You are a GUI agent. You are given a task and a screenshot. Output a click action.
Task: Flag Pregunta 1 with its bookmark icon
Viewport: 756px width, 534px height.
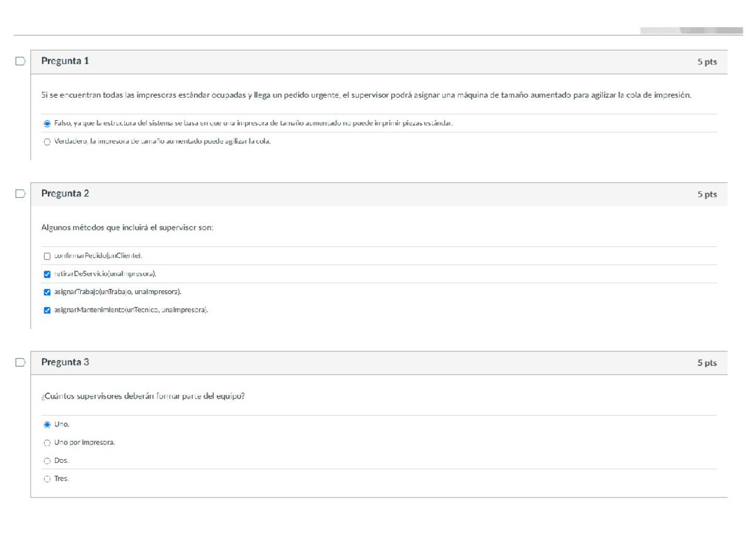coord(20,61)
